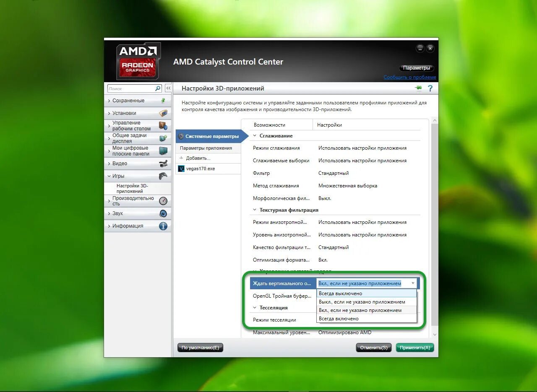The height and width of the screenshot is (392, 537).
Task: Select the Системные параметры tab
Action: tap(211, 136)
